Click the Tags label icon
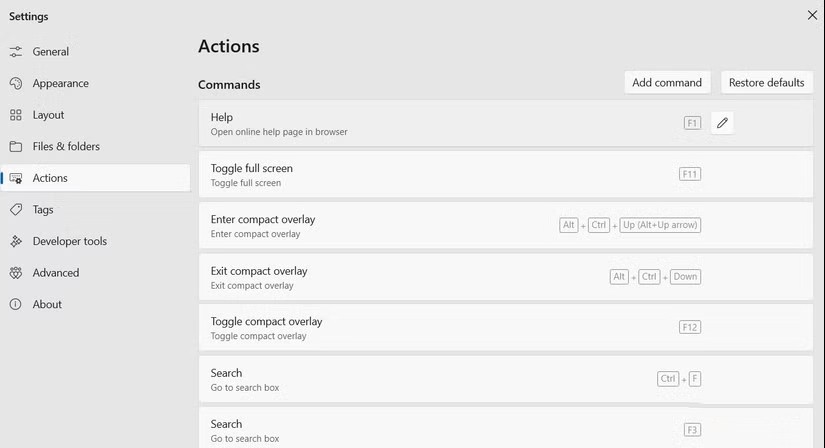The height and width of the screenshot is (448, 825). click(16, 210)
